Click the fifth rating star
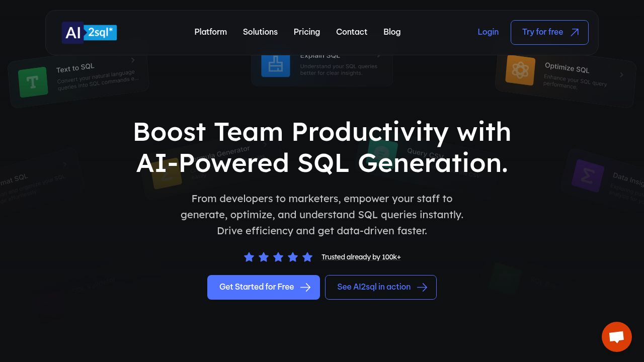Image resolution: width=644 pixels, height=362 pixels. [307, 257]
